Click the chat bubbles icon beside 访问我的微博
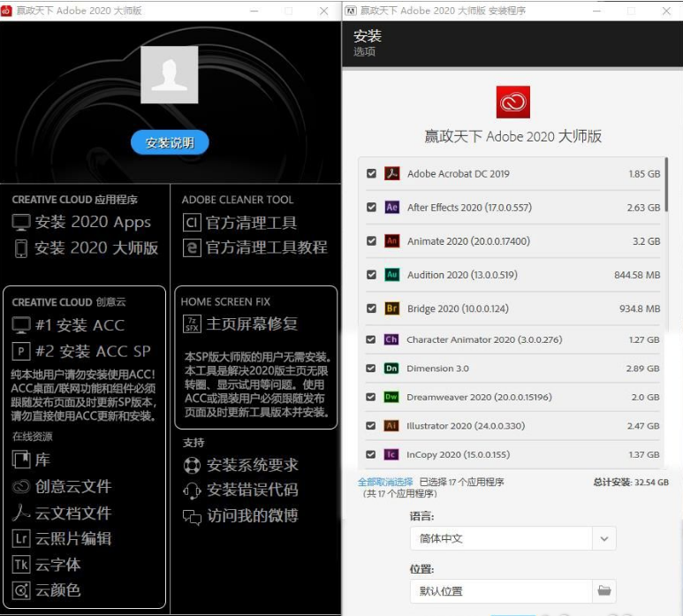The image size is (683, 616). (192, 517)
